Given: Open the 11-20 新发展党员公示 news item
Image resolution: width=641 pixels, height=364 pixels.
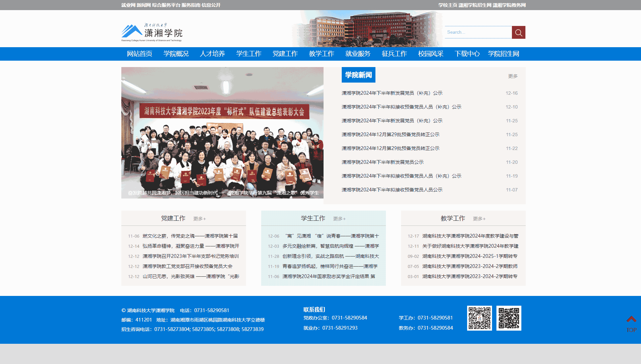Looking at the screenshot, I should [383, 162].
